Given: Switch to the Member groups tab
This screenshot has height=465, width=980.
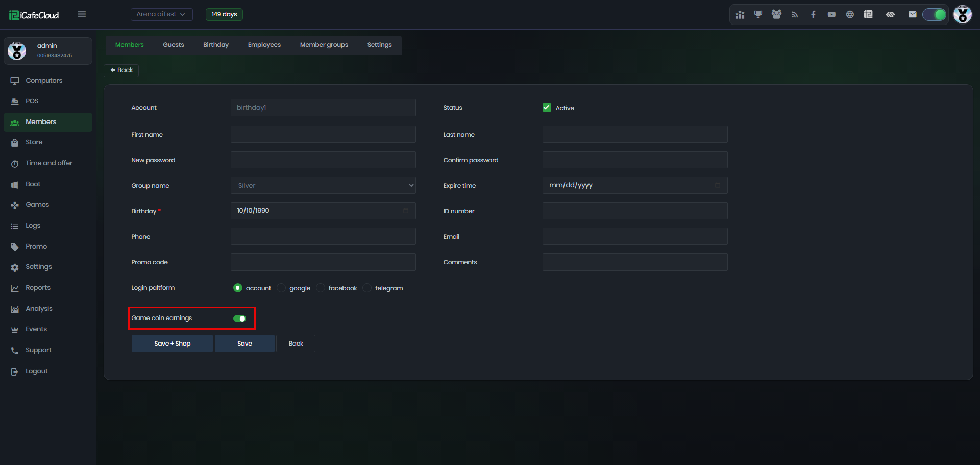Looking at the screenshot, I should click(x=324, y=45).
